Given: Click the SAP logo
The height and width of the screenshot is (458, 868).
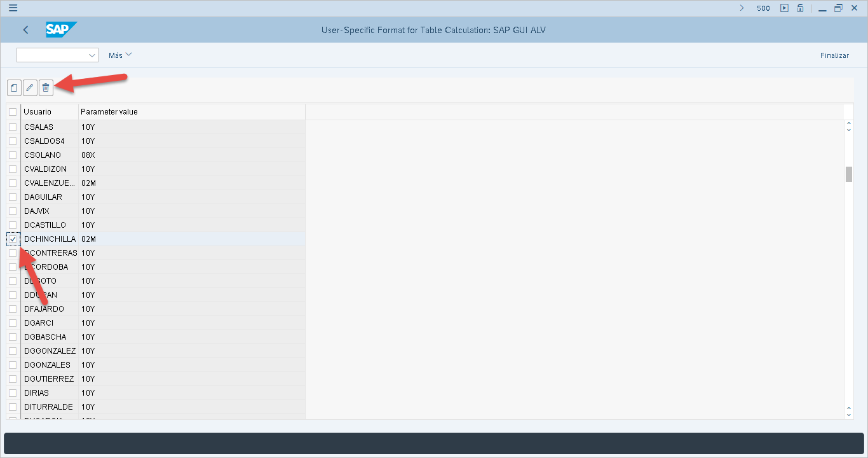Looking at the screenshot, I should [x=60, y=29].
